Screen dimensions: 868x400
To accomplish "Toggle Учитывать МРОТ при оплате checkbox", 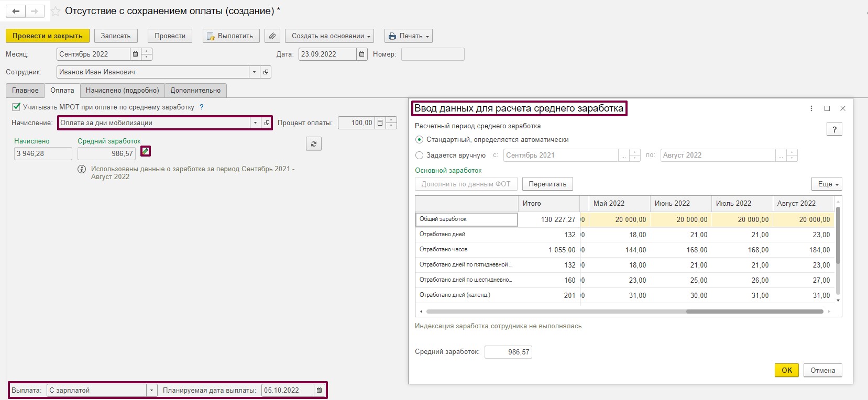I will click(16, 107).
